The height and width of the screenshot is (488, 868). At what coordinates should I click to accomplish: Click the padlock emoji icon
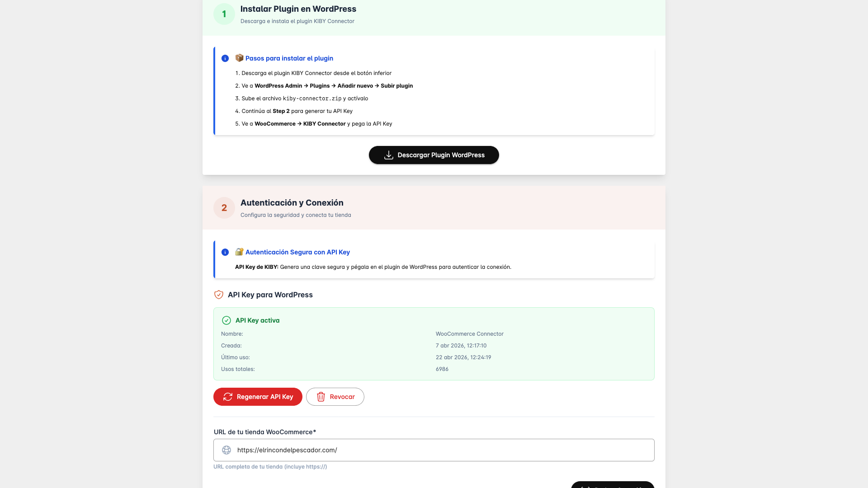[x=239, y=252]
